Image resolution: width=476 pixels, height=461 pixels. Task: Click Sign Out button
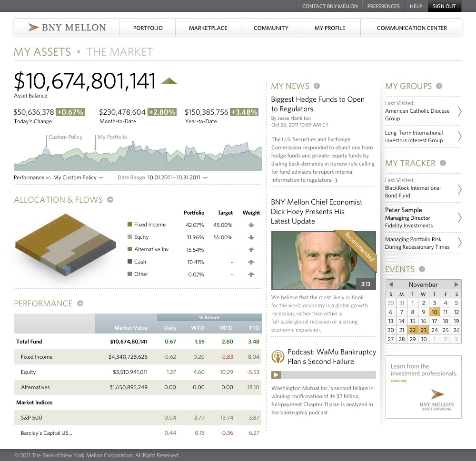[x=444, y=6]
